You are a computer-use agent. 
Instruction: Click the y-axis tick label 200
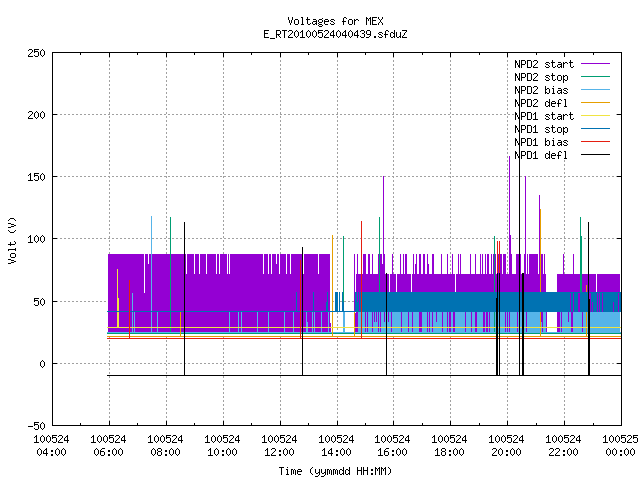(36, 115)
